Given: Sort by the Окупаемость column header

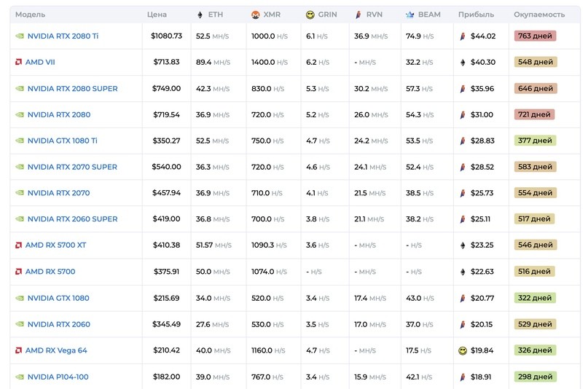Looking at the screenshot, I should coord(538,15).
